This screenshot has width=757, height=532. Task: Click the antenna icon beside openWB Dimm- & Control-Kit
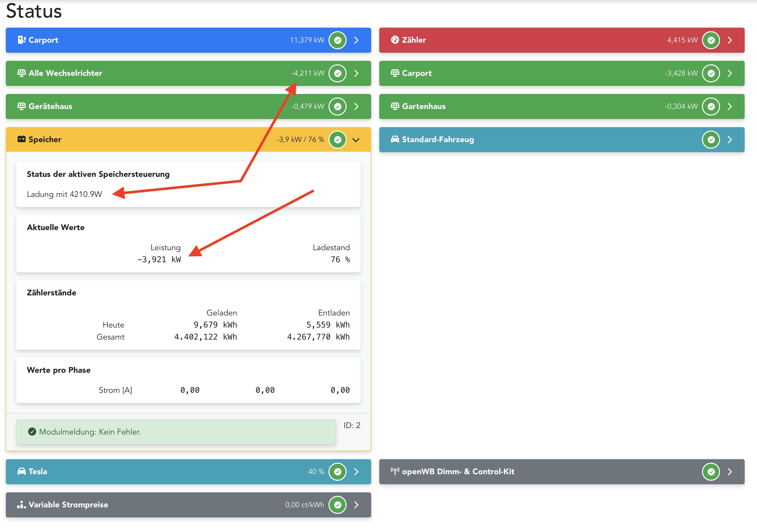[395, 471]
